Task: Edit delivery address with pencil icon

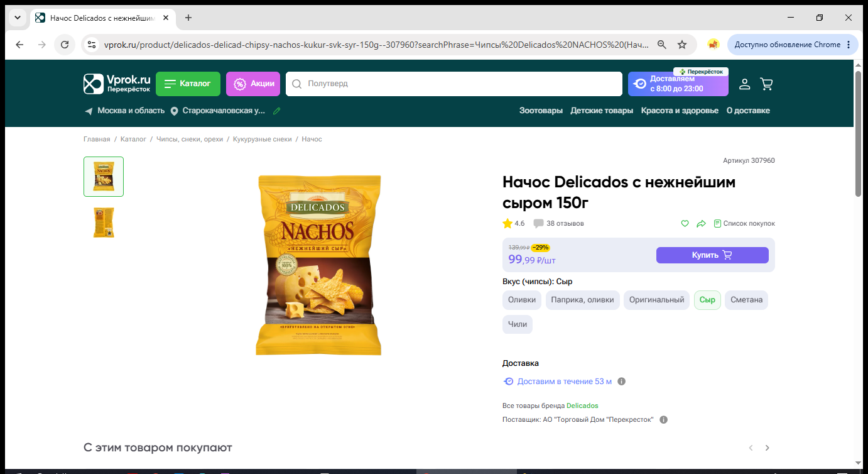Action: click(276, 111)
